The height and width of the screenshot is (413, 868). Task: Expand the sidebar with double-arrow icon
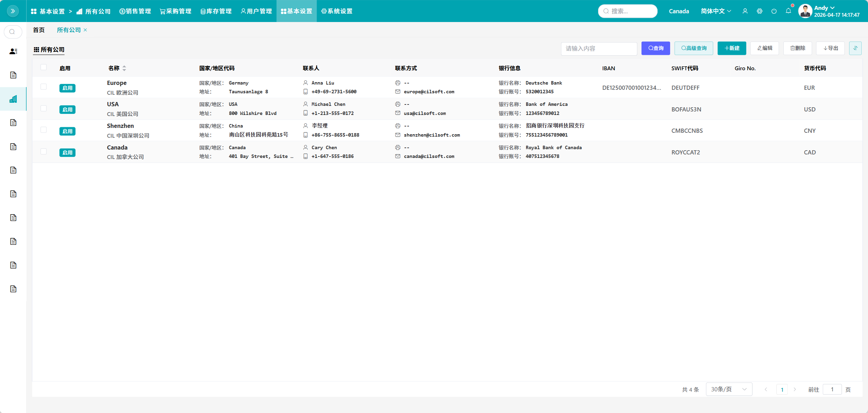click(13, 11)
